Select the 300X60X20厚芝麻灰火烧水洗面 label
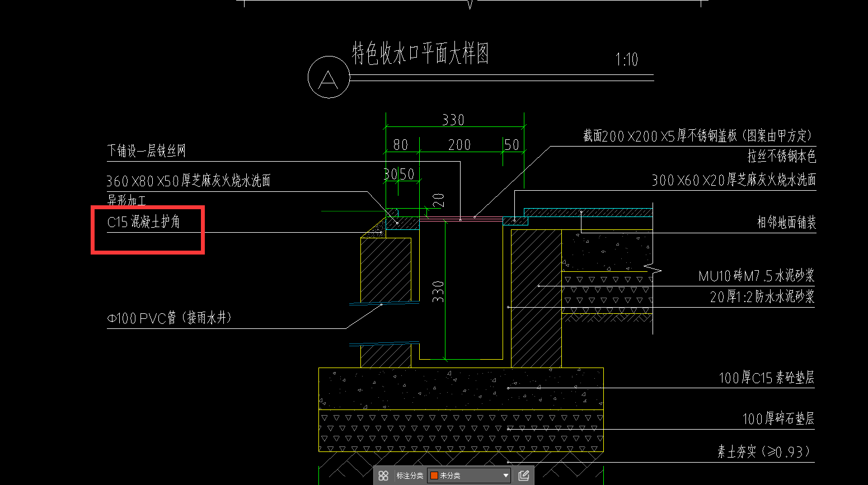The width and height of the screenshot is (868, 485). point(734,180)
